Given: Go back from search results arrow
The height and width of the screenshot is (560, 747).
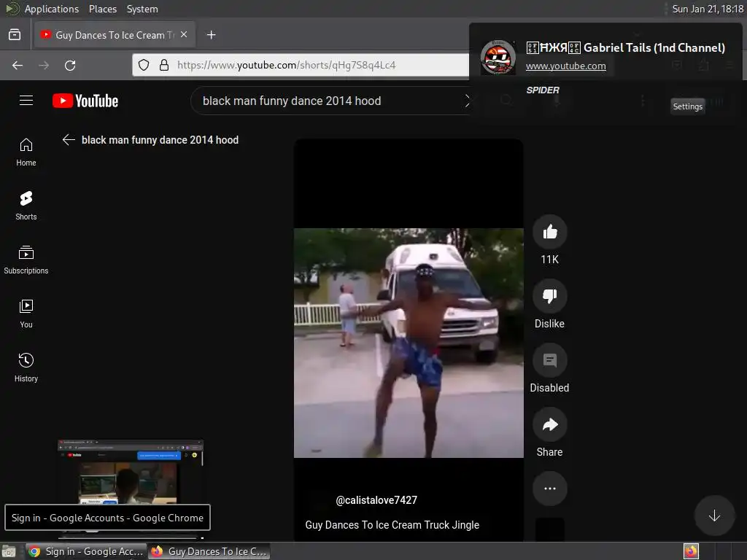Looking at the screenshot, I should [69, 139].
